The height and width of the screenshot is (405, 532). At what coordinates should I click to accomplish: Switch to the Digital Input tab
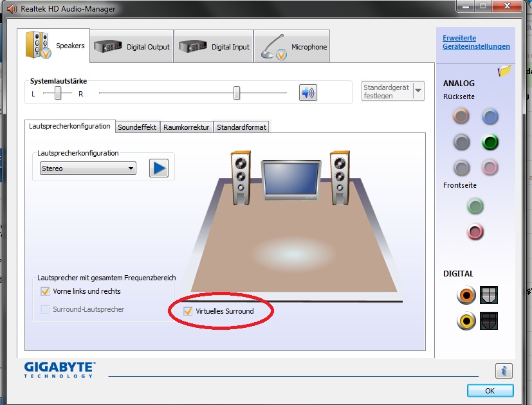[x=214, y=46]
